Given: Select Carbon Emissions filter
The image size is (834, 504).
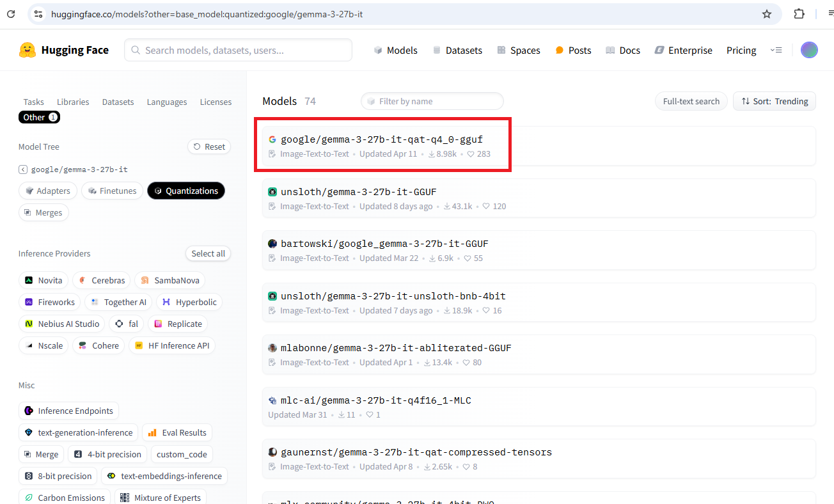Looking at the screenshot, I should tap(65, 498).
